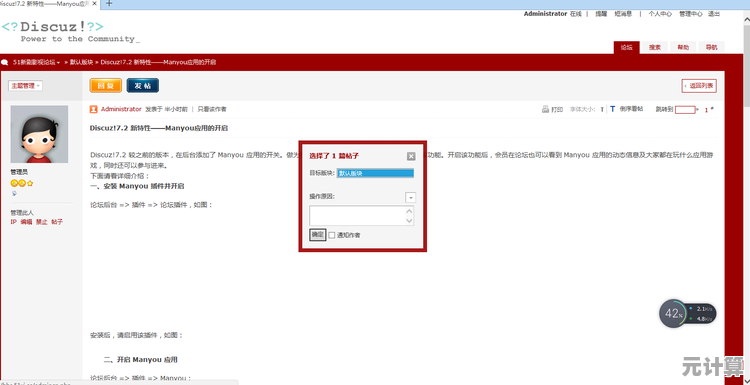
Task: Click the 倒序看帖 link
Action: click(631, 109)
